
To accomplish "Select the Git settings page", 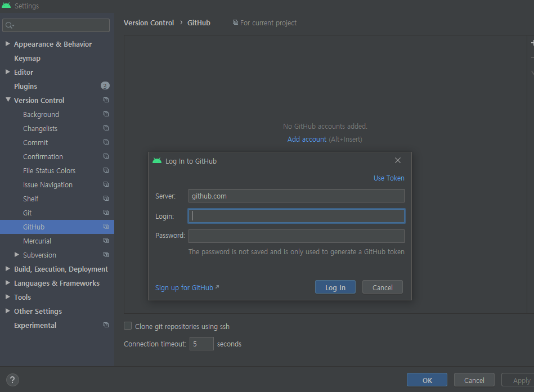I will click(x=27, y=213).
